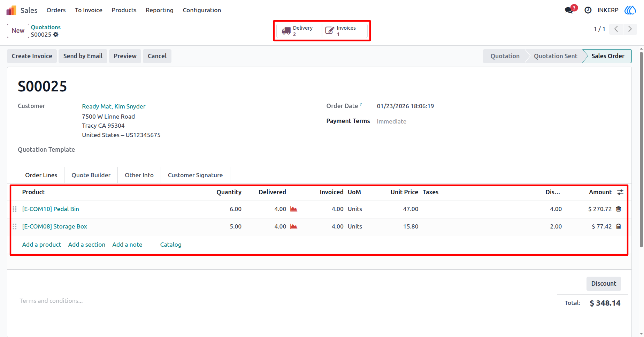Click the Discount button
Screen dimensions: 644x337
click(x=604, y=284)
